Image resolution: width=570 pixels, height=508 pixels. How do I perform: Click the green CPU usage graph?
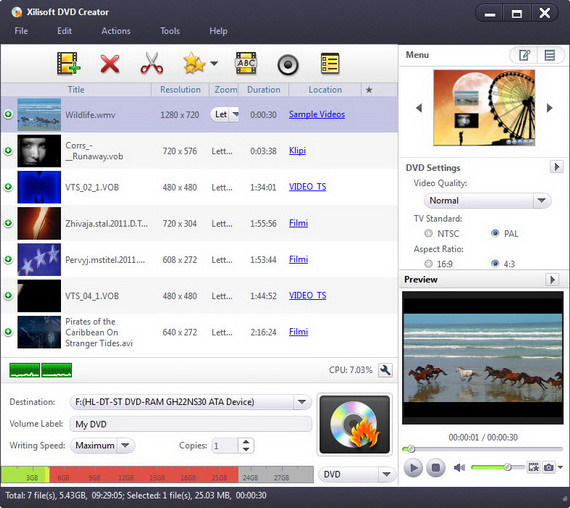point(40,370)
